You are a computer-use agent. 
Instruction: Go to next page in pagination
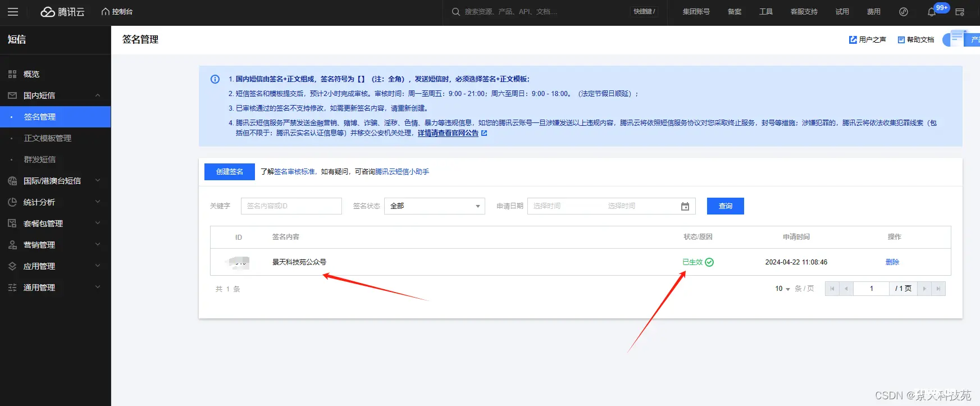(924, 289)
